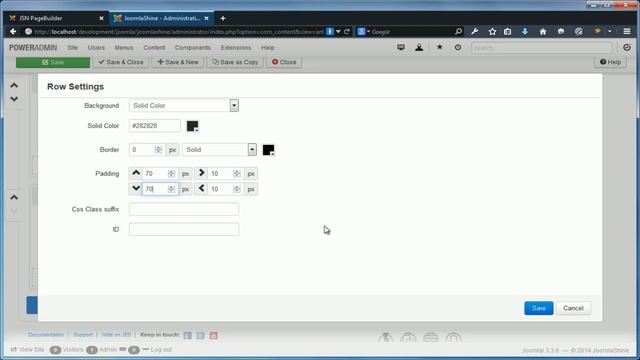This screenshot has height=360, width=640.
Task: Open a new browser tab
Action: point(223,18)
